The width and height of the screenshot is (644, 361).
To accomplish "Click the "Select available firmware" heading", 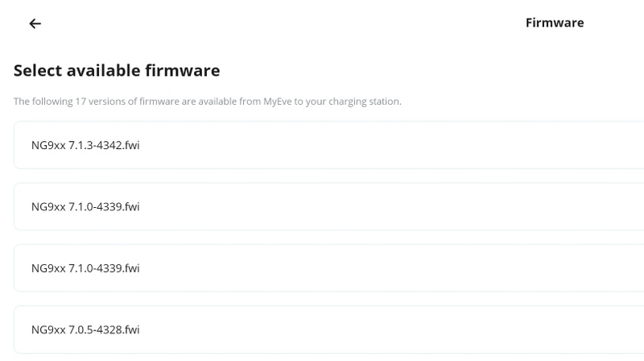I will tap(117, 71).
